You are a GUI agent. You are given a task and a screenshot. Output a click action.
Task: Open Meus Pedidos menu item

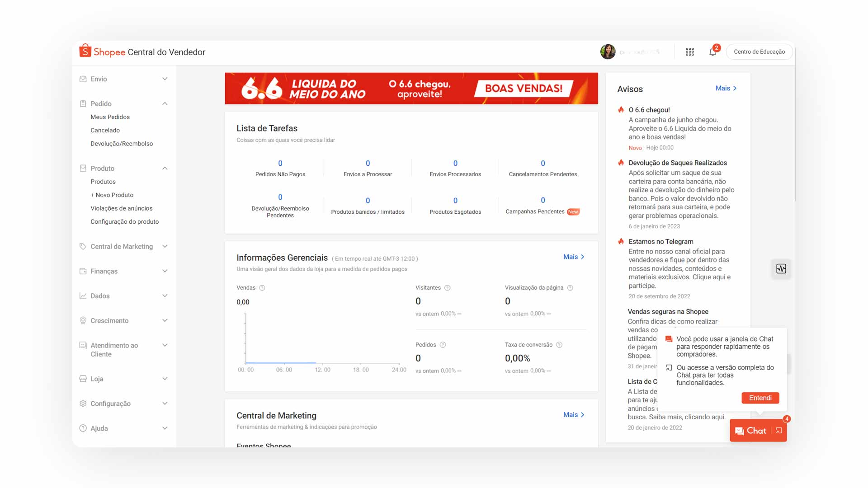110,117
